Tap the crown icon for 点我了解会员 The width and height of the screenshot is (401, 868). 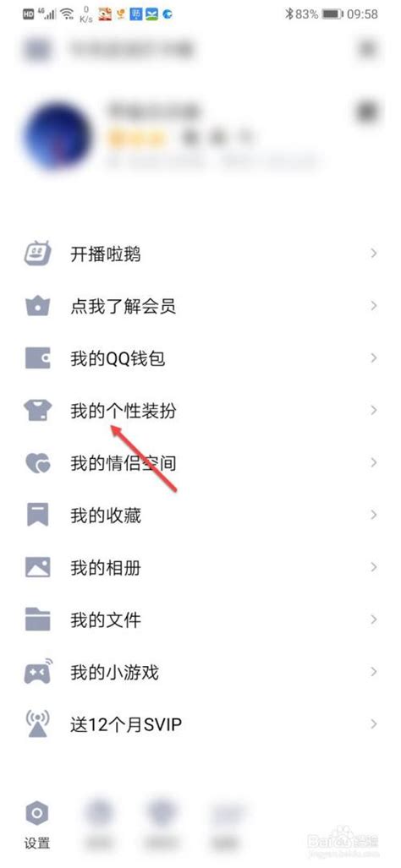[38, 306]
